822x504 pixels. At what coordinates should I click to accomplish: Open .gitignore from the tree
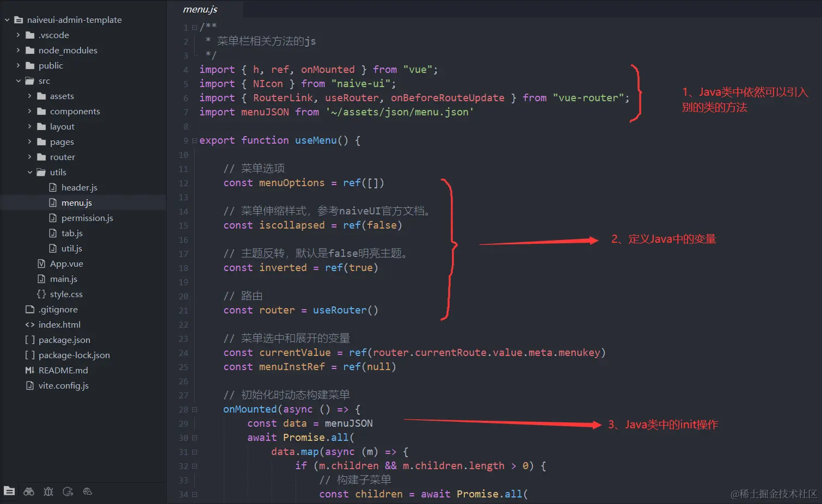point(58,309)
